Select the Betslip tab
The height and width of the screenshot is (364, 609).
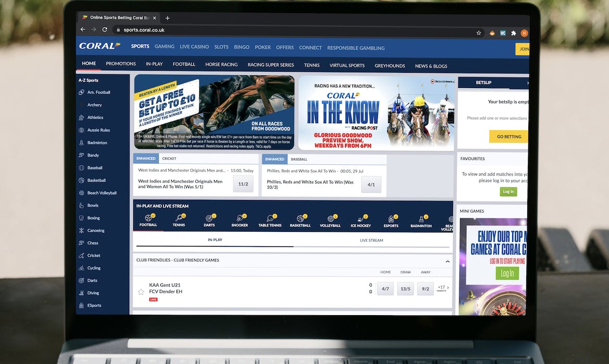pyautogui.click(x=484, y=83)
